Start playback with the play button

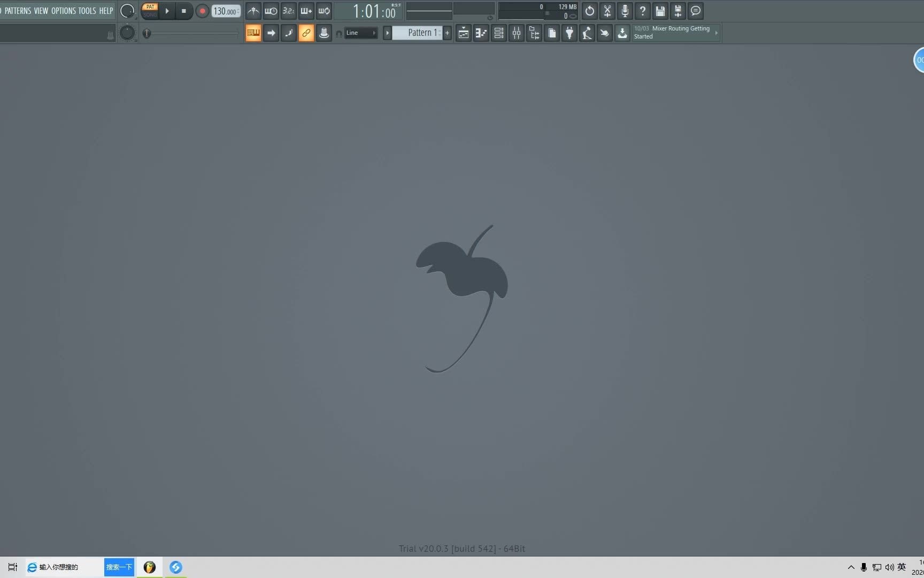167,11
